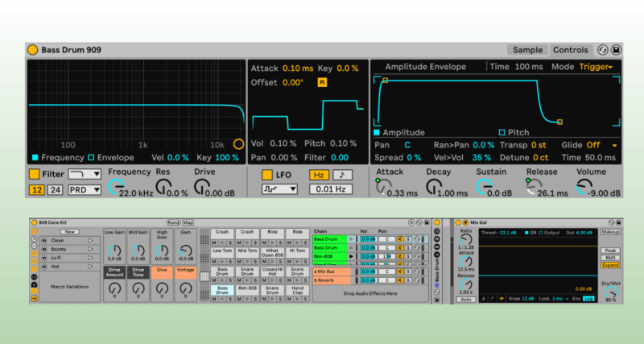Enable the filter Envelope display checkbox
The height and width of the screenshot is (344, 644).
pos(91,157)
